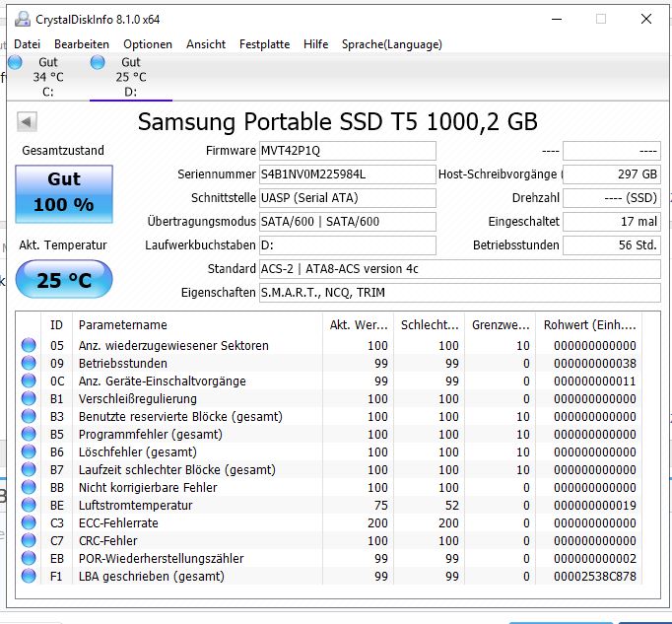Screen dimensions: 672x624
Task: Click status orb in row BB Nicht korrigierbare Fehler
Action: (29, 487)
